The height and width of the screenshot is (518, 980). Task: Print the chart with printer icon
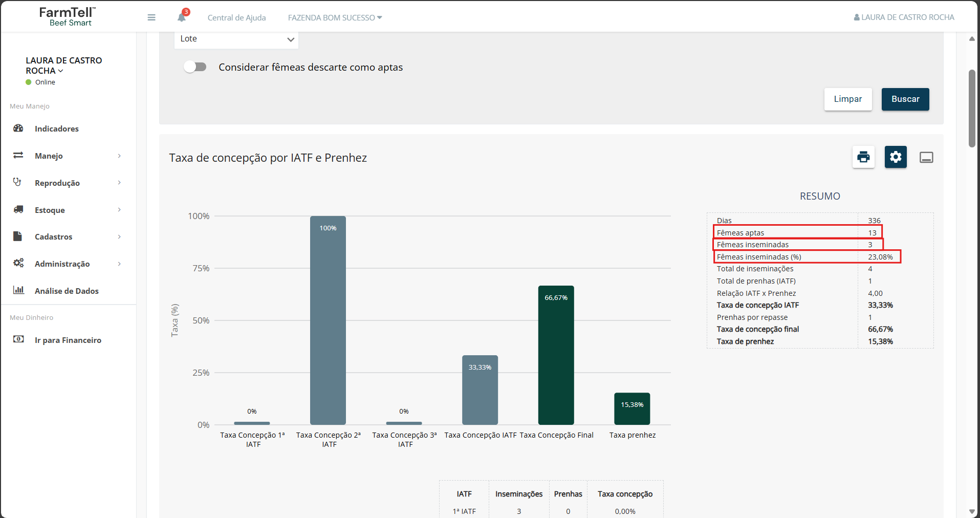[863, 157]
